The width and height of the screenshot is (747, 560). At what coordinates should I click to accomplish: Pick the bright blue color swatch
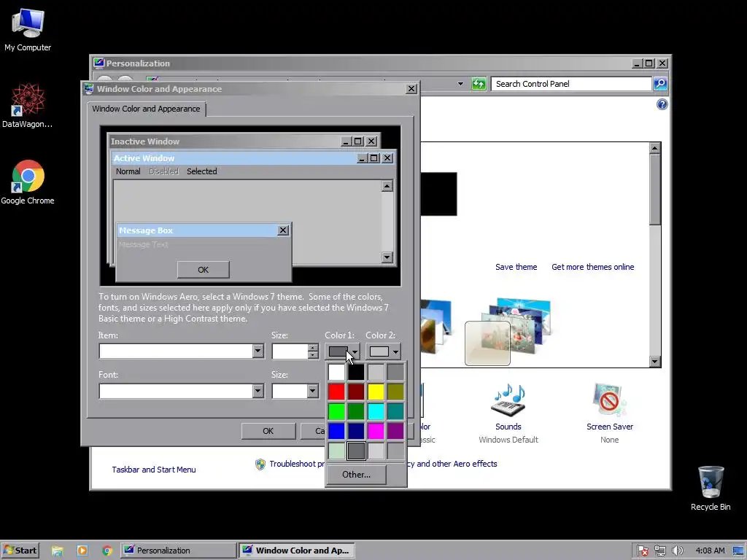coord(336,431)
